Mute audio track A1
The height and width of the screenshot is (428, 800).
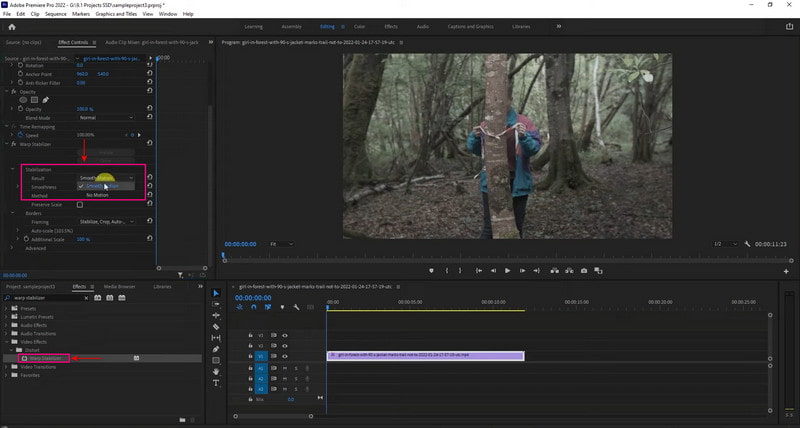[285, 368]
